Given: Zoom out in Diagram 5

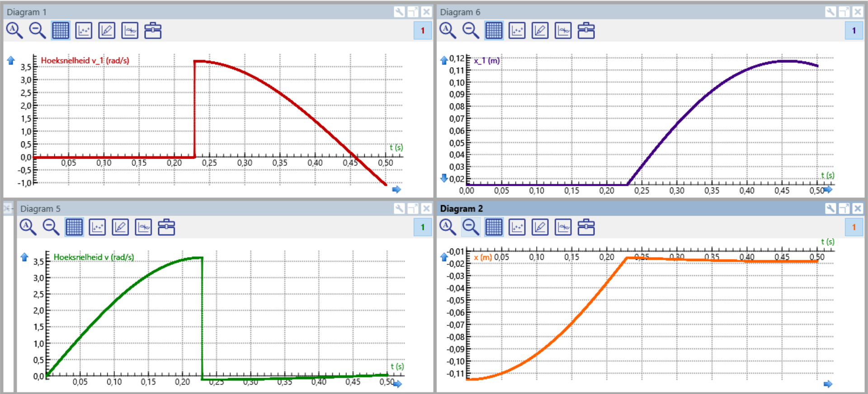Looking at the screenshot, I should [x=51, y=227].
